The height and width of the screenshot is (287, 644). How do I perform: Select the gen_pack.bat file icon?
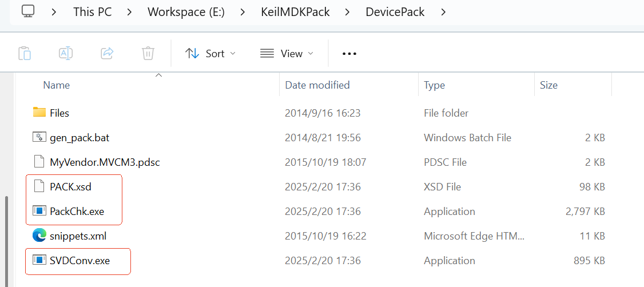point(39,137)
